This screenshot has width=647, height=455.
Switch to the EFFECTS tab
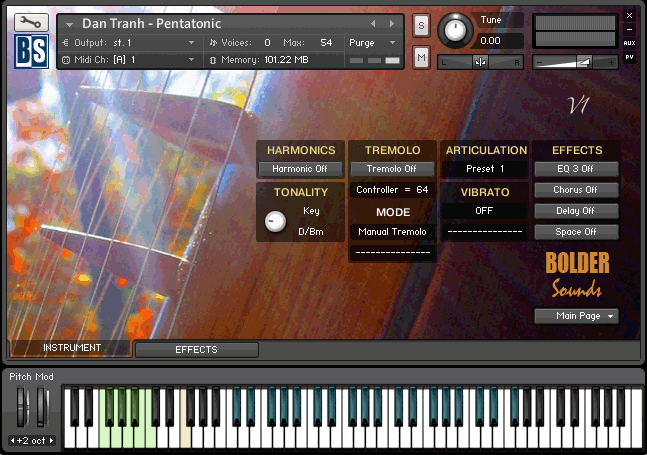(197, 350)
